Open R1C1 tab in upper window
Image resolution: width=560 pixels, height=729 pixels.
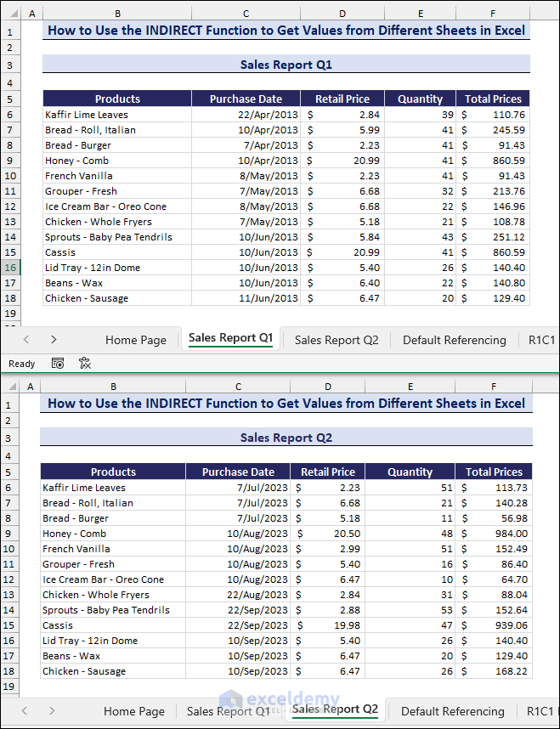click(542, 340)
